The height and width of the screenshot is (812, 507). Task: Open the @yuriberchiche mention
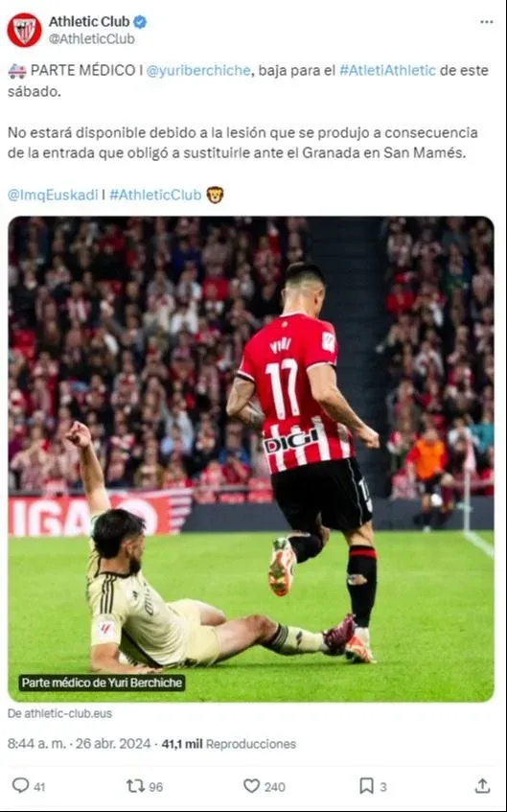[198, 70]
